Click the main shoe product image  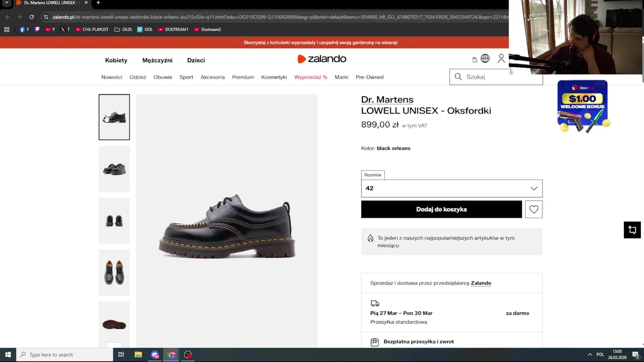(x=227, y=221)
